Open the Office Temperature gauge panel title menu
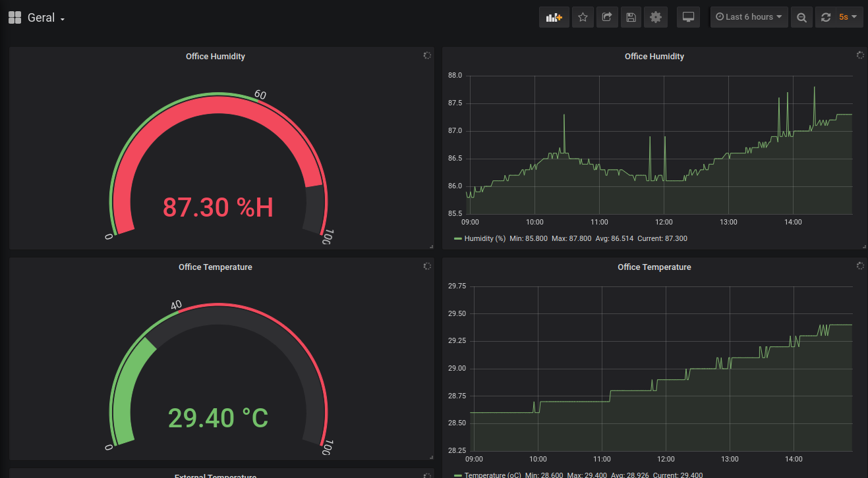 click(x=216, y=267)
